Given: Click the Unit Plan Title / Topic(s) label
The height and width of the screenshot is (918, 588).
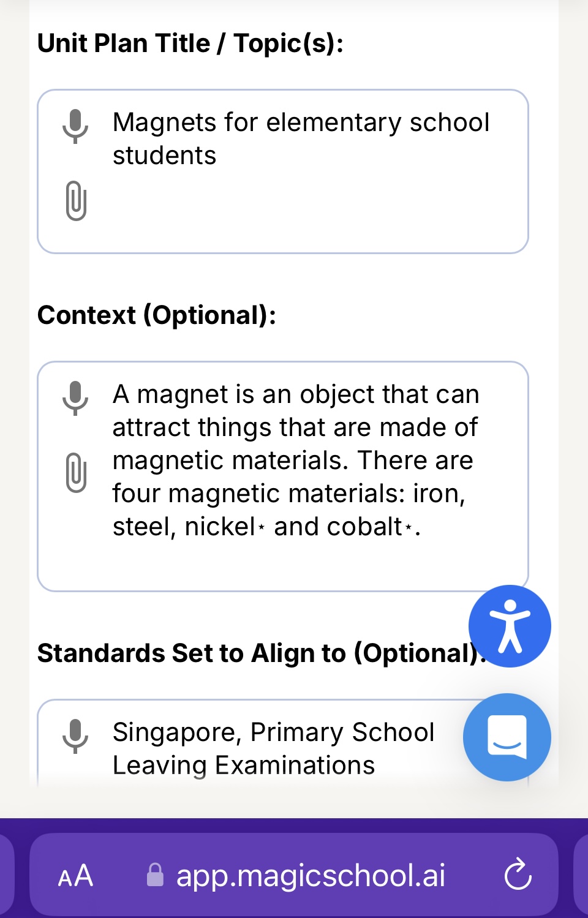Looking at the screenshot, I should tap(190, 43).
